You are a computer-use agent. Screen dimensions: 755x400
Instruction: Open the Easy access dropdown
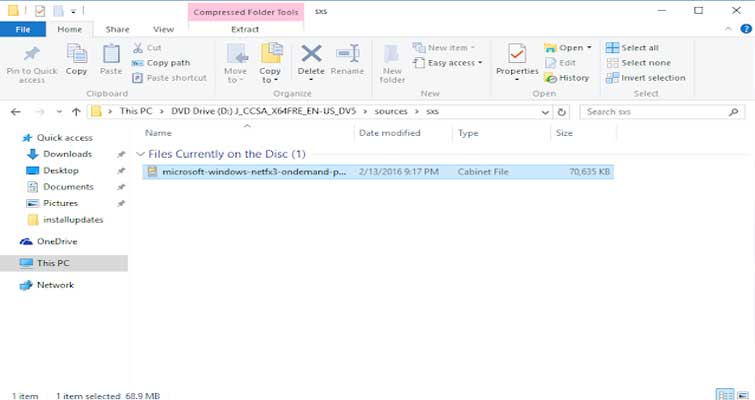point(448,63)
